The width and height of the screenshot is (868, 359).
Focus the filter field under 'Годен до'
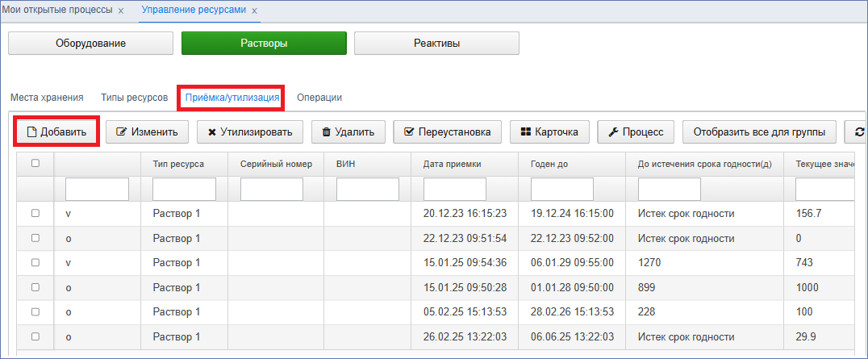pos(562,189)
